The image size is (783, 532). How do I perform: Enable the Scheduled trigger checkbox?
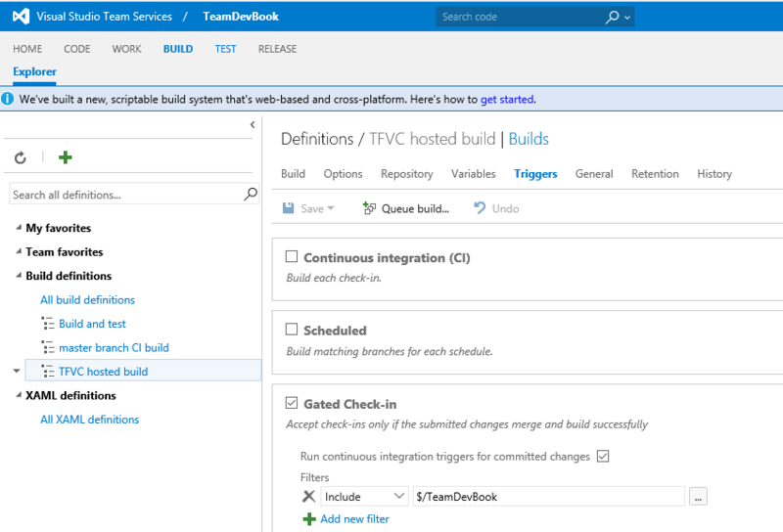(291, 330)
